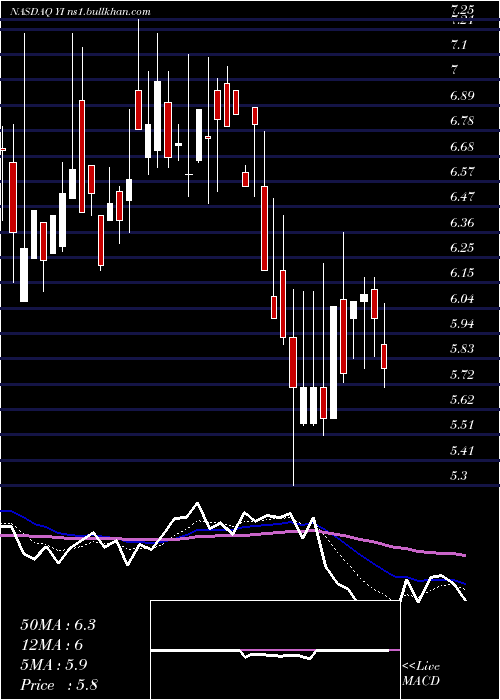Click the 5.83 price axis label
This screenshot has width=500, height=700.
point(463,349)
